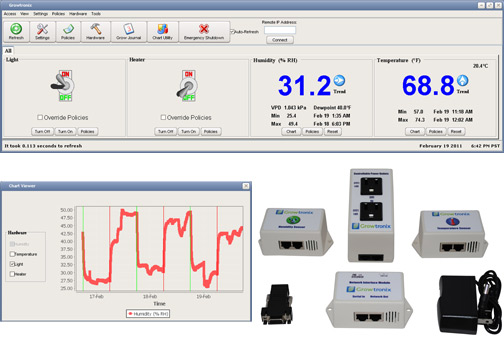
Task: Select the All tab
Action: coord(8,51)
